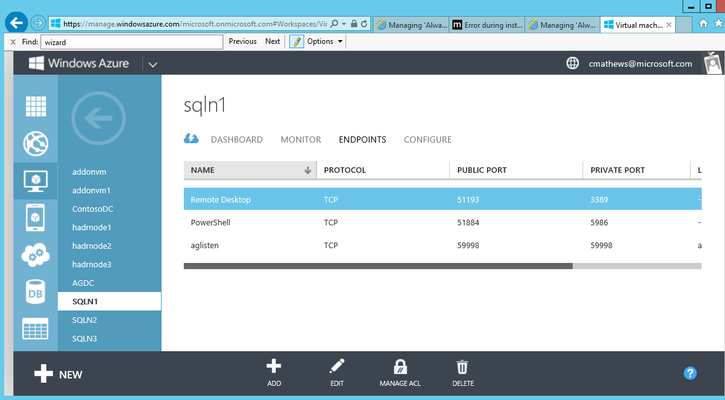Click MANAGE ACL lock button
Viewport: 725px width, 400px height.
coord(400,373)
